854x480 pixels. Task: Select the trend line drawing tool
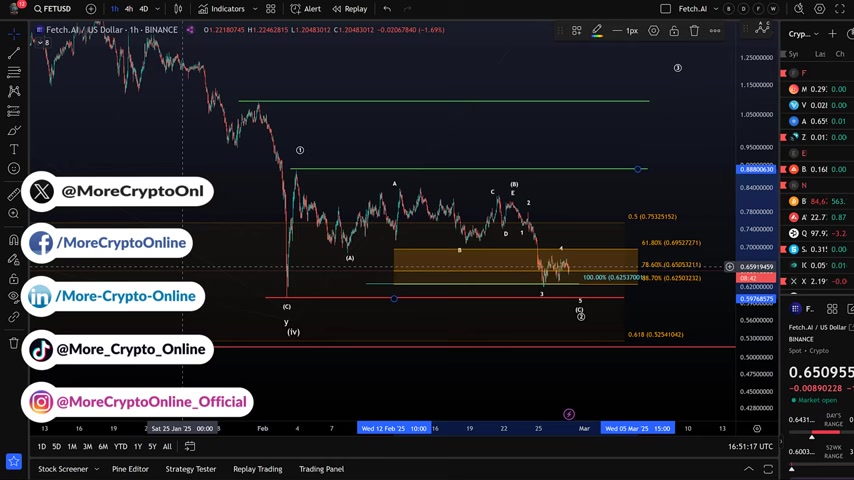[x=14, y=53]
